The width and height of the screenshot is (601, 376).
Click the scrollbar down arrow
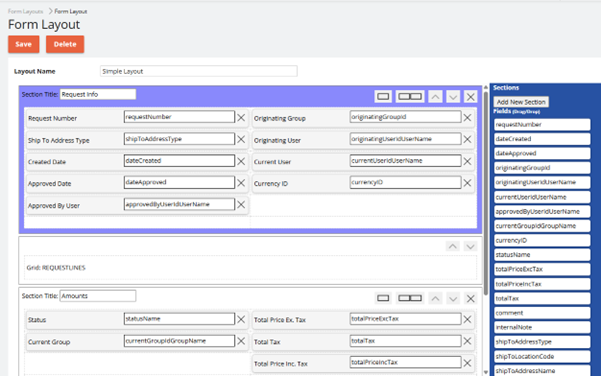click(x=486, y=372)
